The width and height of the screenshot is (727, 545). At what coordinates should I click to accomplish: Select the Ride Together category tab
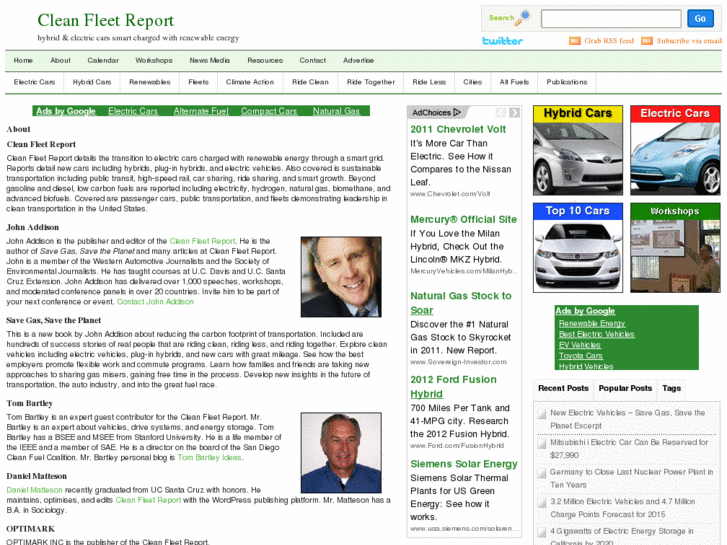(x=371, y=82)
